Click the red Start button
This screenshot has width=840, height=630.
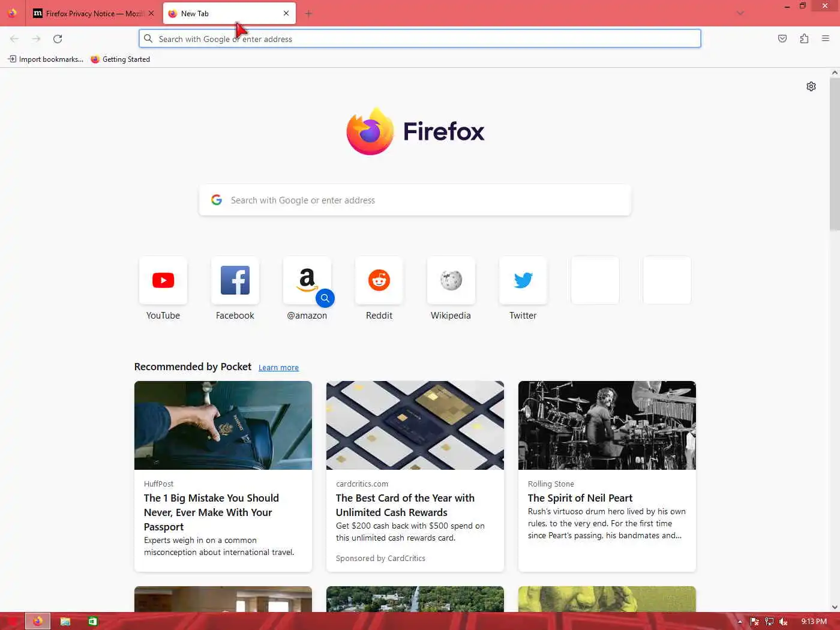click(x=12, y=621)
